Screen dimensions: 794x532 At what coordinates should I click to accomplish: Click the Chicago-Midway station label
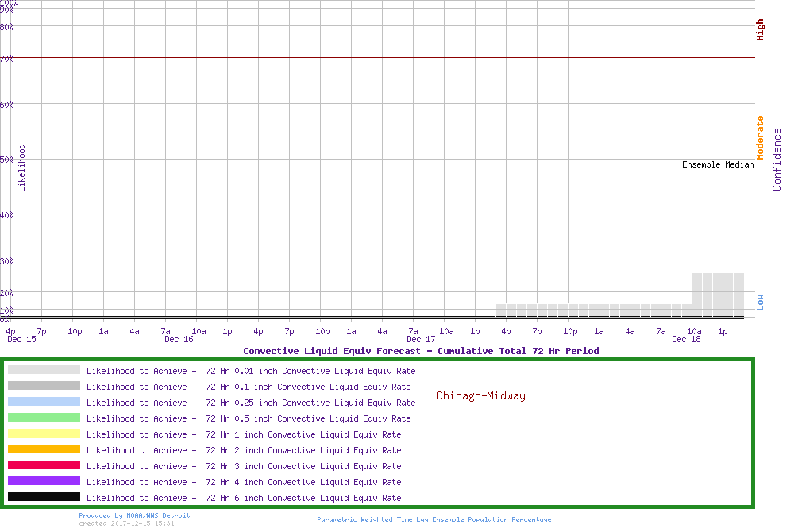click(x=480, y=395)
